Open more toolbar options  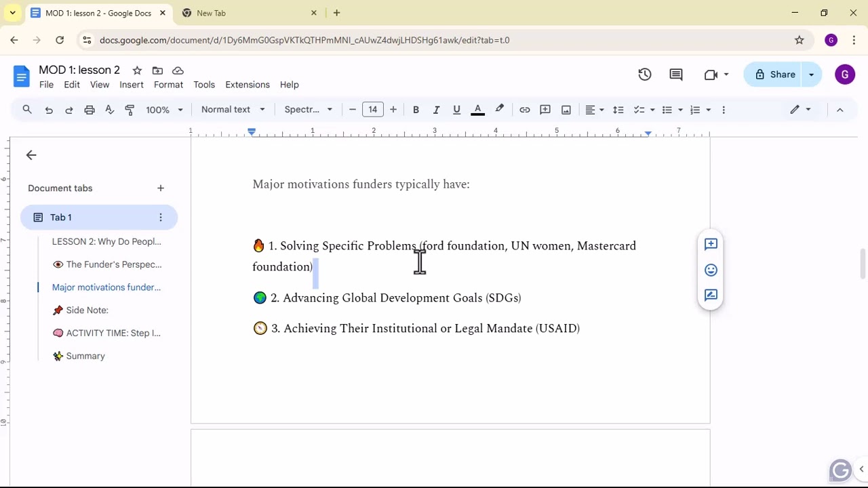click(724, 110)
